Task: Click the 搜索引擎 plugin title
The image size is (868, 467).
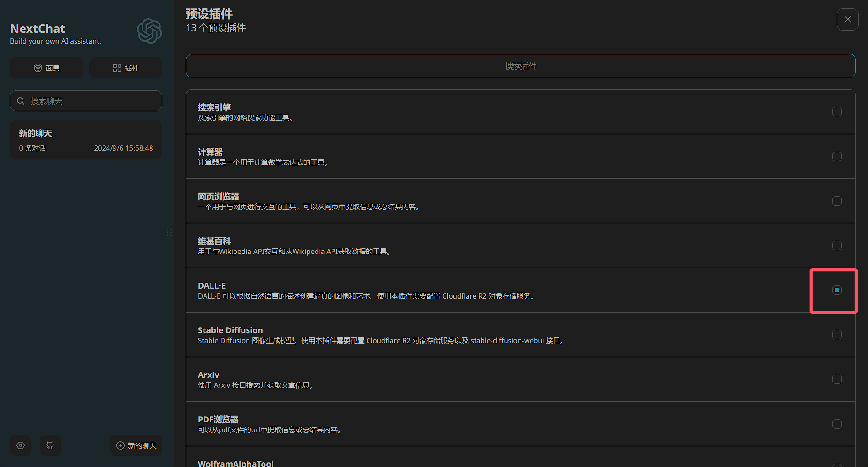Action: [x=214, y=107]
